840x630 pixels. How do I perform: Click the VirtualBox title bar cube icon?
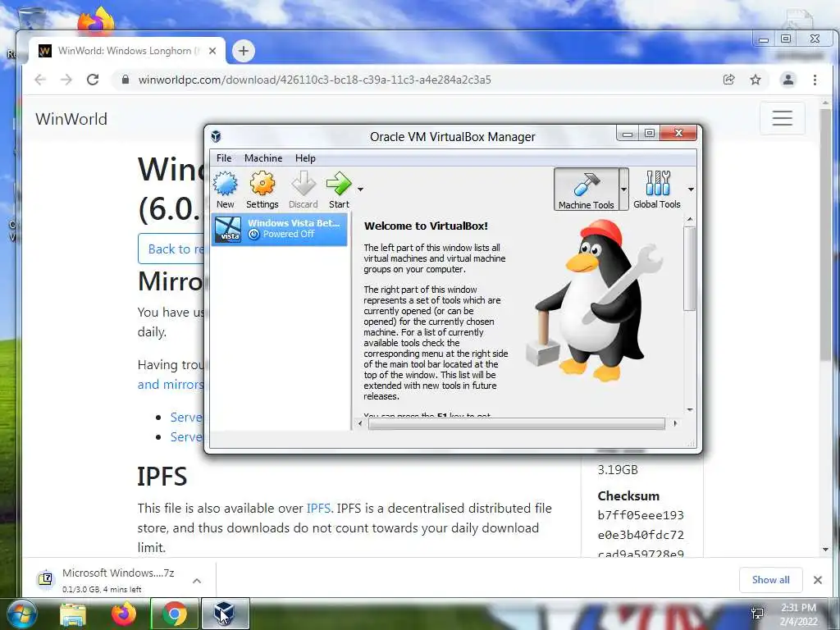coord(216,136)
